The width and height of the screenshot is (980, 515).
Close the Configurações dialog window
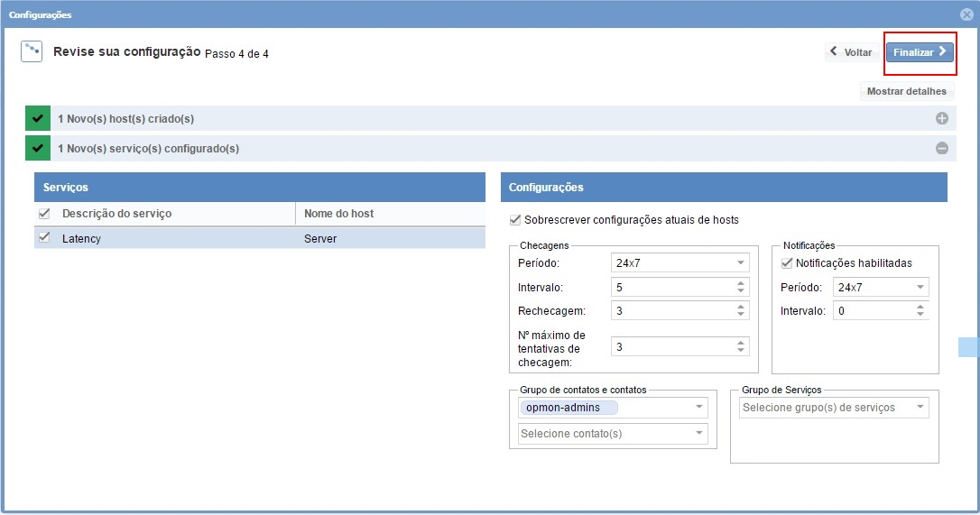(966, 14)
